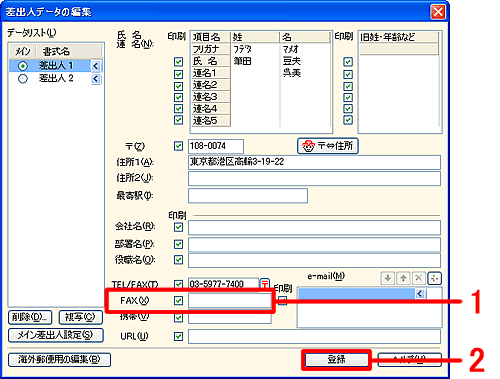The width and height of the screenshot is (500, 379).
Task: Toggle 〒 postal code print checkbox
Action: [x=179, y=146]
